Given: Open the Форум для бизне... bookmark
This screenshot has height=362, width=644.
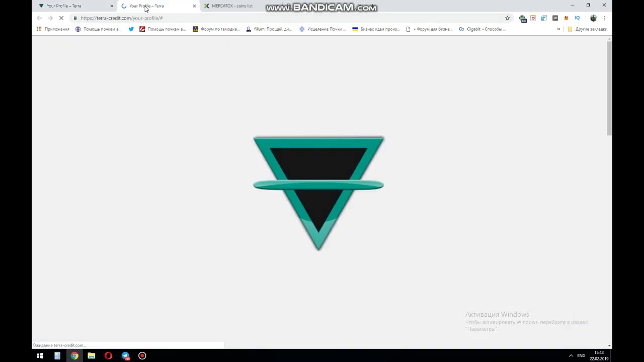Looking at the screenshot, I should point(429,29).
